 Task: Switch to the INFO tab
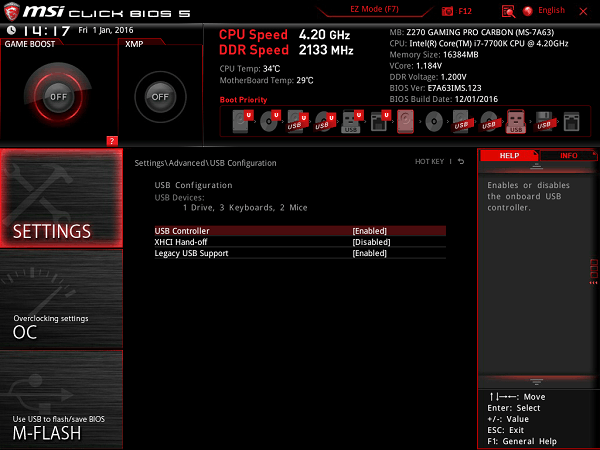pos(569,155)
